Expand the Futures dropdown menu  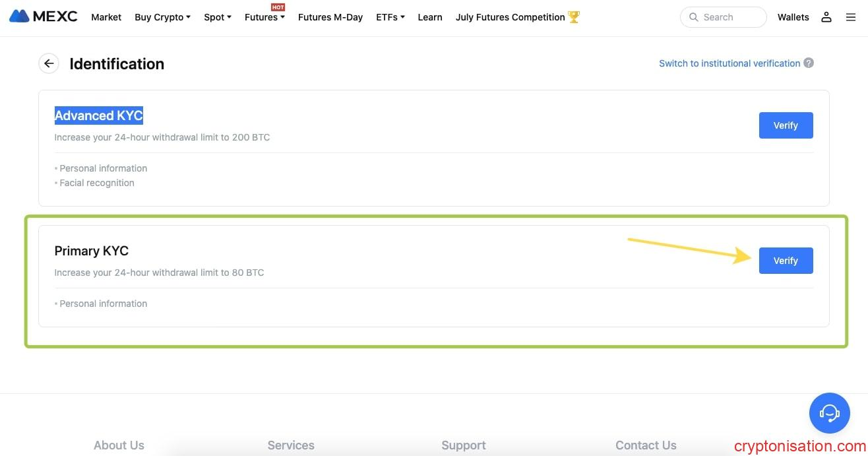[x=264, y=17]
